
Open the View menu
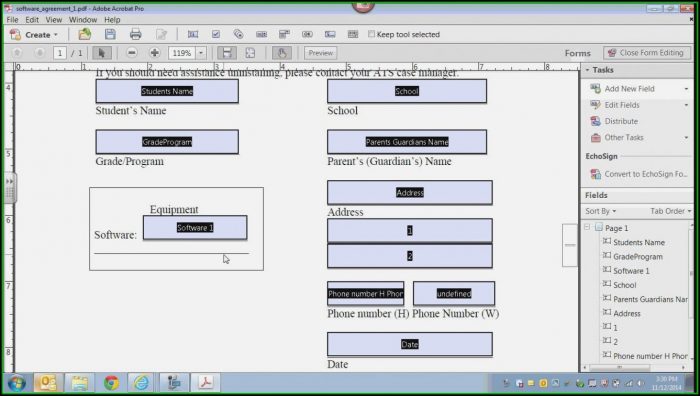click(x=54, y=20)
